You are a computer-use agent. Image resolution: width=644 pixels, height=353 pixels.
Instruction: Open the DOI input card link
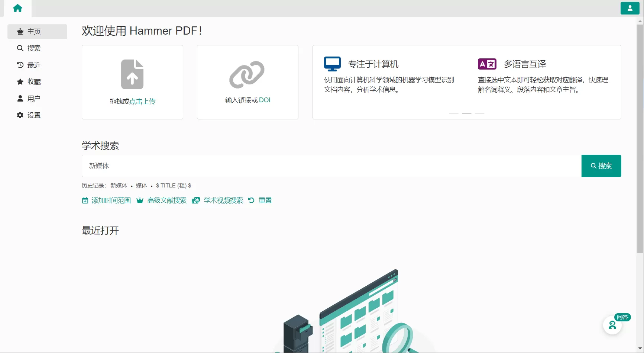[265, 100]
